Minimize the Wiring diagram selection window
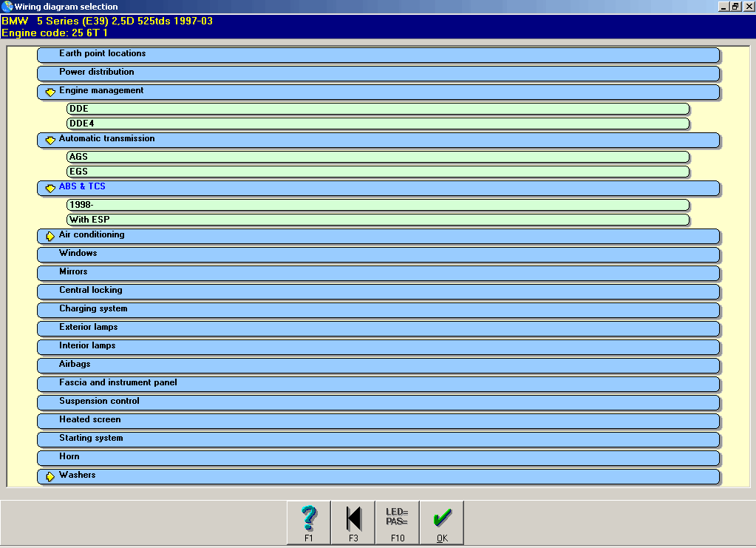 (x=723, y=6)
